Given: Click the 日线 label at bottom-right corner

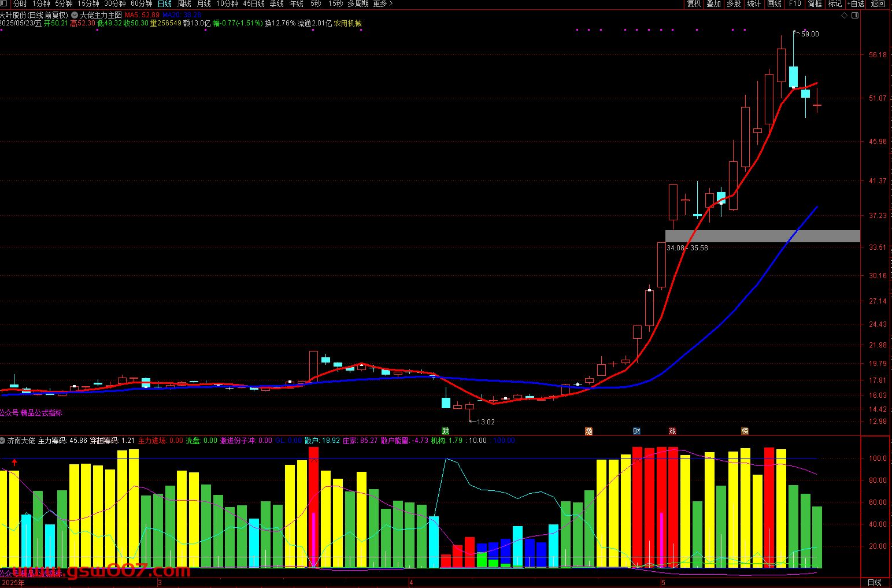Looking at the screenshot, I should point(875,582).
